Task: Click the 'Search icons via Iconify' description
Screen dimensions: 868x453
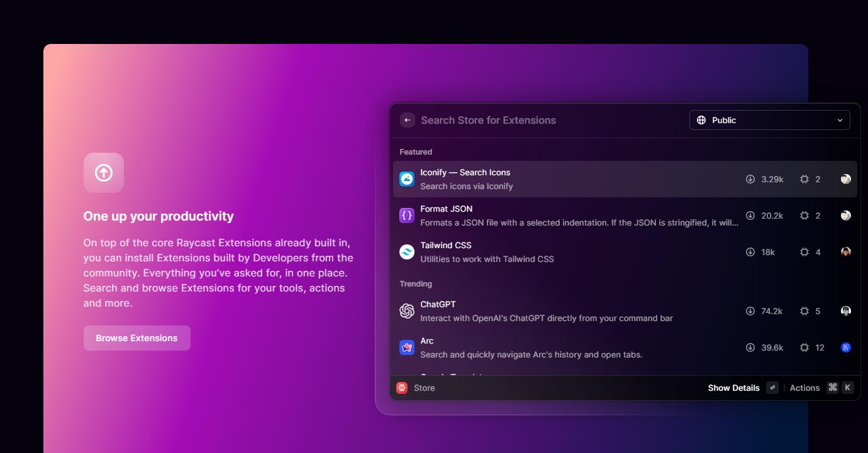Action: click(x=467, y=186)
